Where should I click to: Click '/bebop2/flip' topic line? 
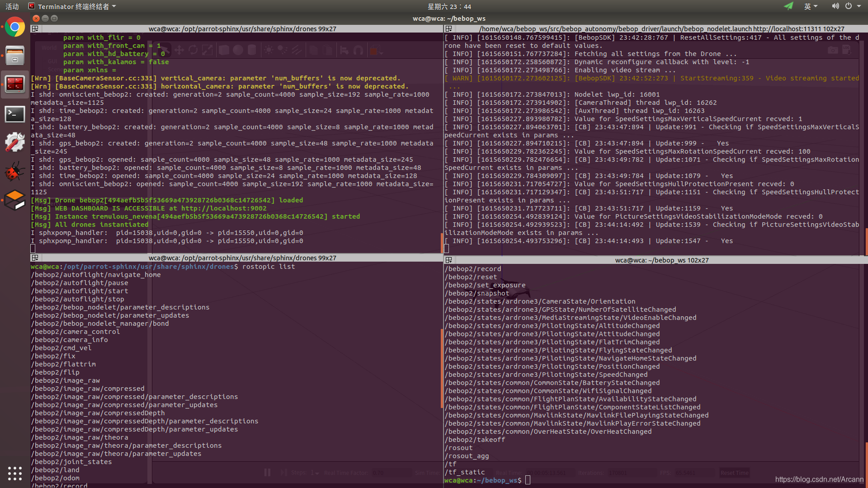(x=55, y=372)
